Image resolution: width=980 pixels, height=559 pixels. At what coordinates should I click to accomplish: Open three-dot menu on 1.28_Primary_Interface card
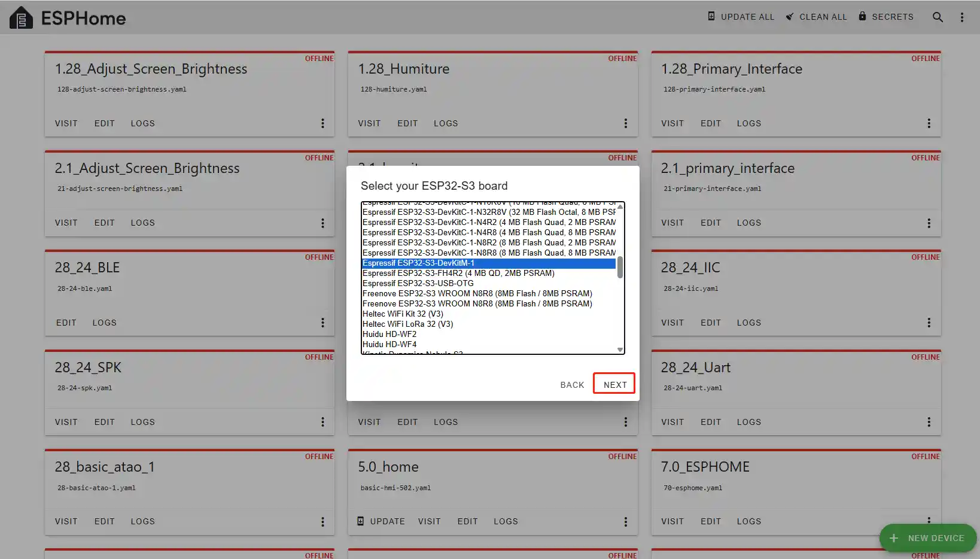(929, 123)
